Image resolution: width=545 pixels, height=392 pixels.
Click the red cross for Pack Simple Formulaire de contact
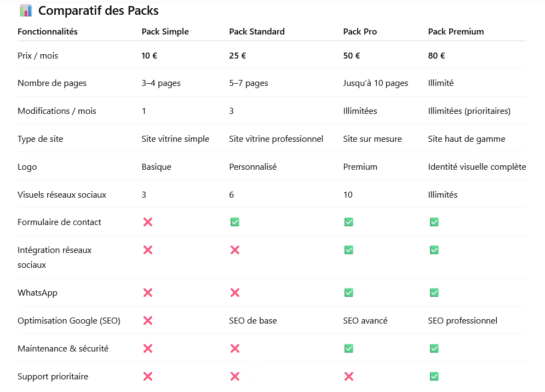[x=147, y=222]
